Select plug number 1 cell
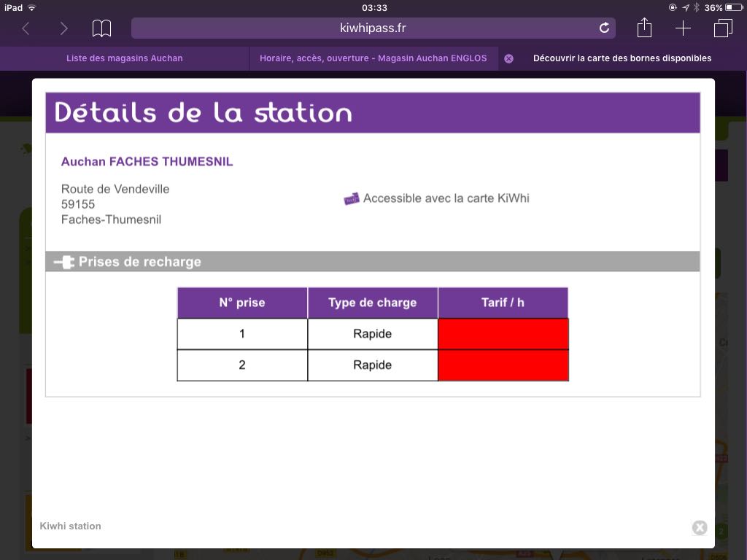747x560 pixels. [242, 334]
